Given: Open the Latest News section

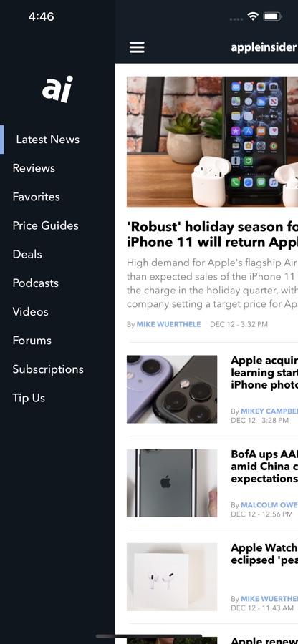Looking at the screenshot, I should (48, 140).
